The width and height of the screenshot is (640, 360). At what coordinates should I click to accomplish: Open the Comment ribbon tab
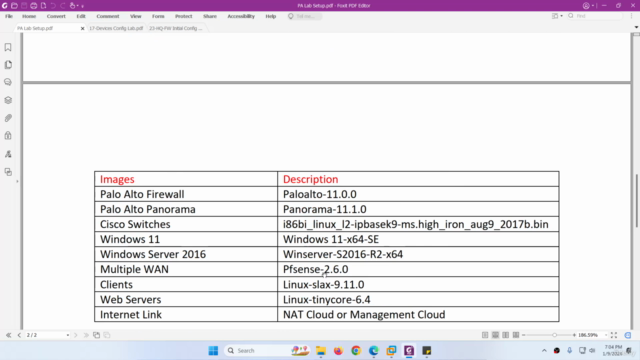tap(108, 16)
